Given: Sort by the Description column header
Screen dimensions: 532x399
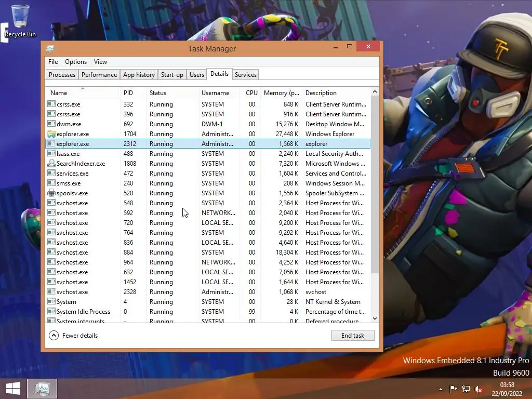Looking at the screenshot, I should (336, 93).
